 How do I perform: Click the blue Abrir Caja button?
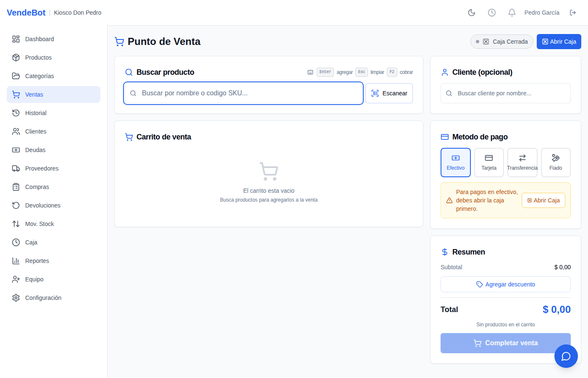[x=559, y=42]
